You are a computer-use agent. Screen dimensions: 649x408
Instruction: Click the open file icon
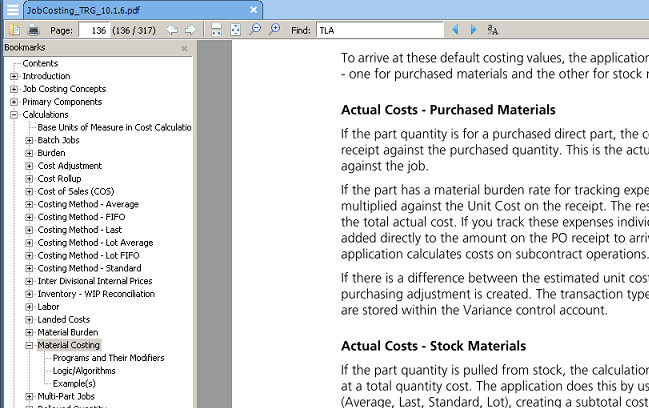(x=15, y=30)
